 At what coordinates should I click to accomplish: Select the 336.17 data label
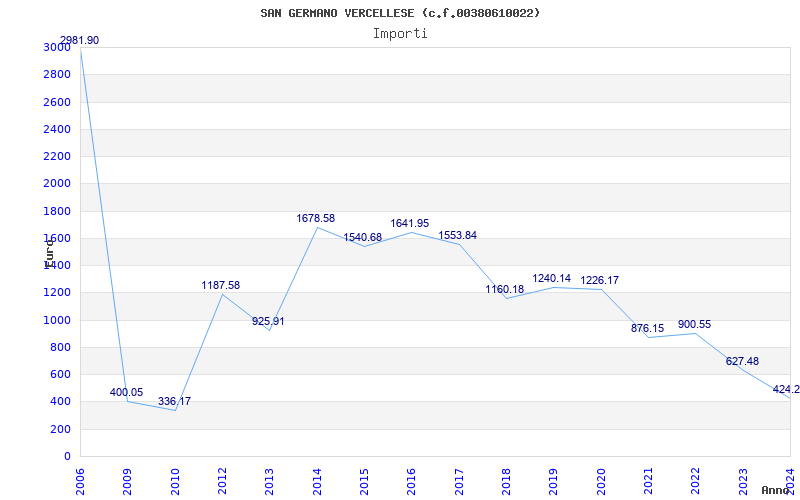point(174,402)
